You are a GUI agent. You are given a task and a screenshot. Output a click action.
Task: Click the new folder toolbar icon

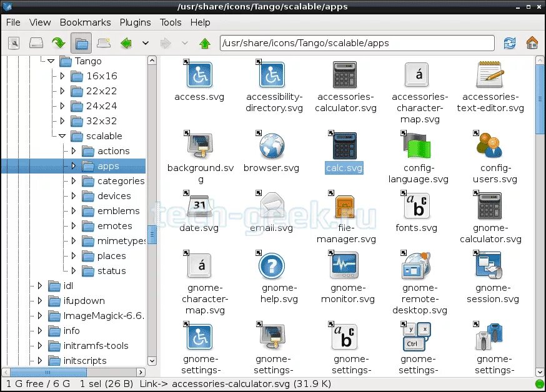[x=104, y=43]
